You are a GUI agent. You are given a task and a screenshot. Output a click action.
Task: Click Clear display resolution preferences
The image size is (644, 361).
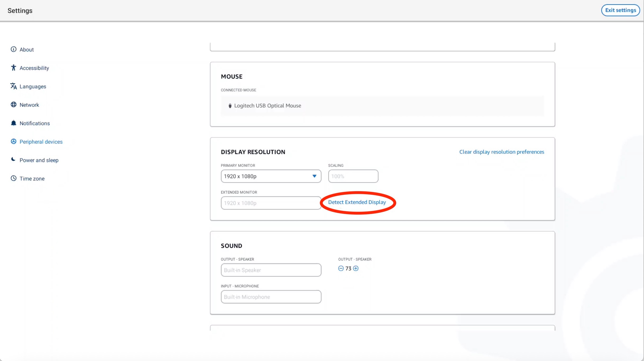(x=501, y=152)
